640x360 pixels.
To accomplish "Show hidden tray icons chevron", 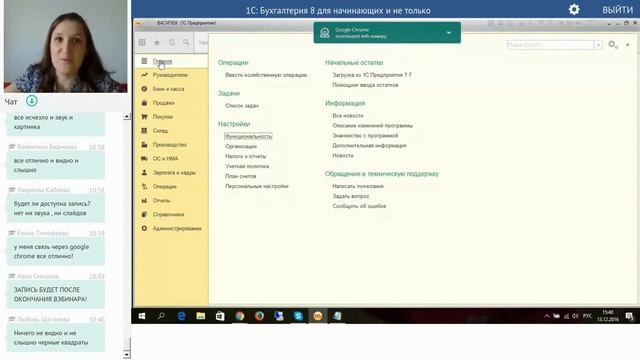I will [547, 316].
